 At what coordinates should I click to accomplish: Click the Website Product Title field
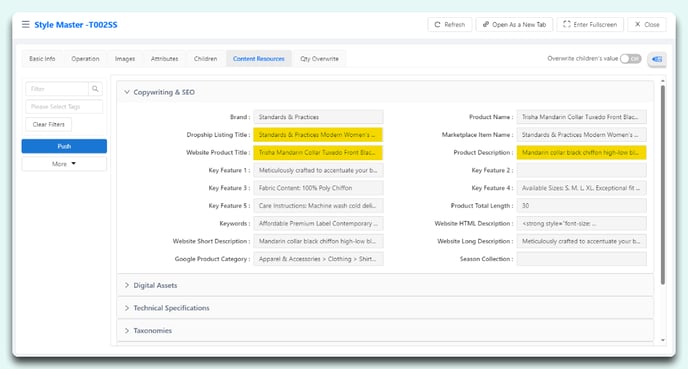(x=318, y=153)
